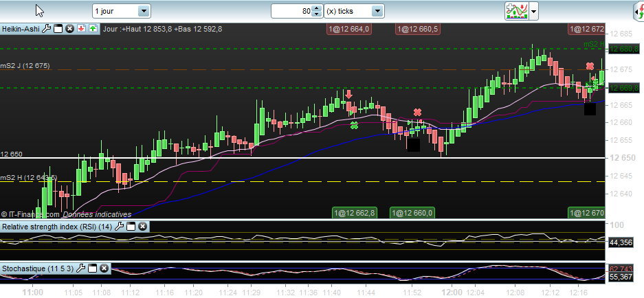Click the '11:00' time axis label

coord(33,293)
